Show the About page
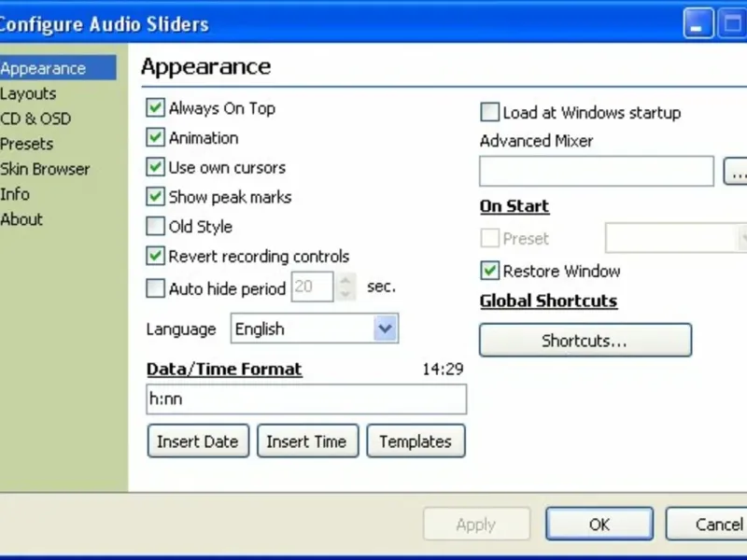The height and width of the screenshot is (560, 747). pos(21,219)
